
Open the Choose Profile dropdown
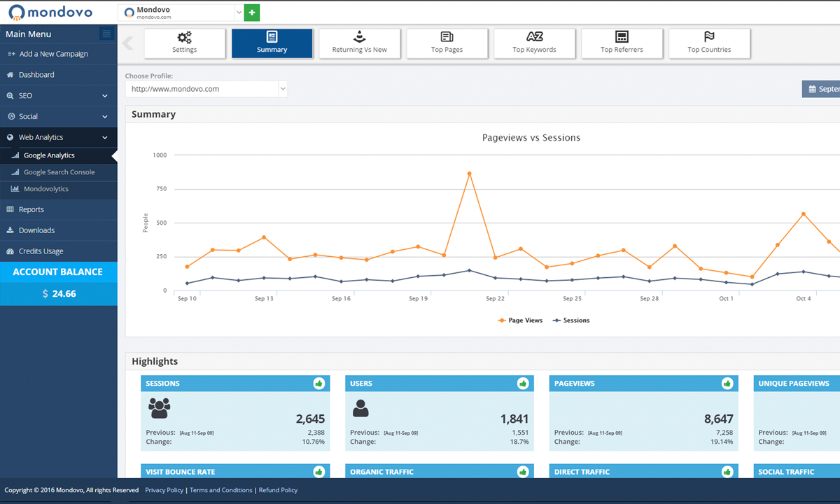click(x=206, y=89)
